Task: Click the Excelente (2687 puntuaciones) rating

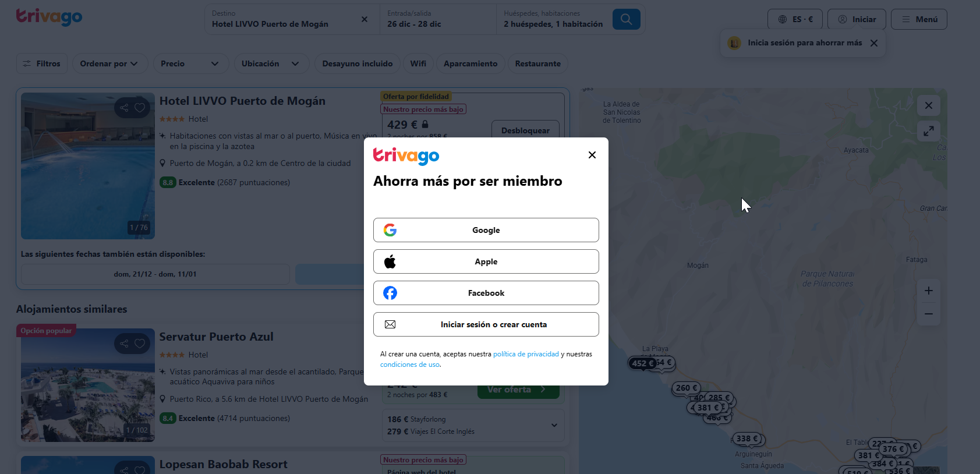Action: click(x=225, y=182)
